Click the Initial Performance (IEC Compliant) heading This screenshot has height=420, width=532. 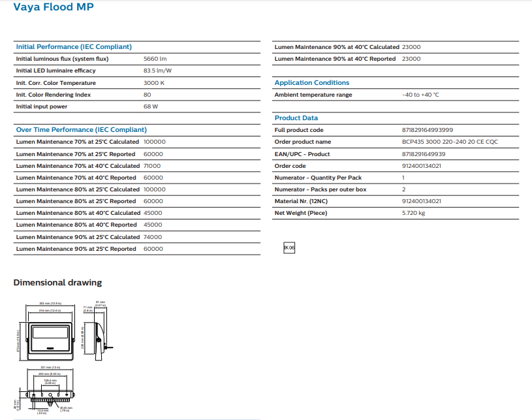(x=74, y=47)
